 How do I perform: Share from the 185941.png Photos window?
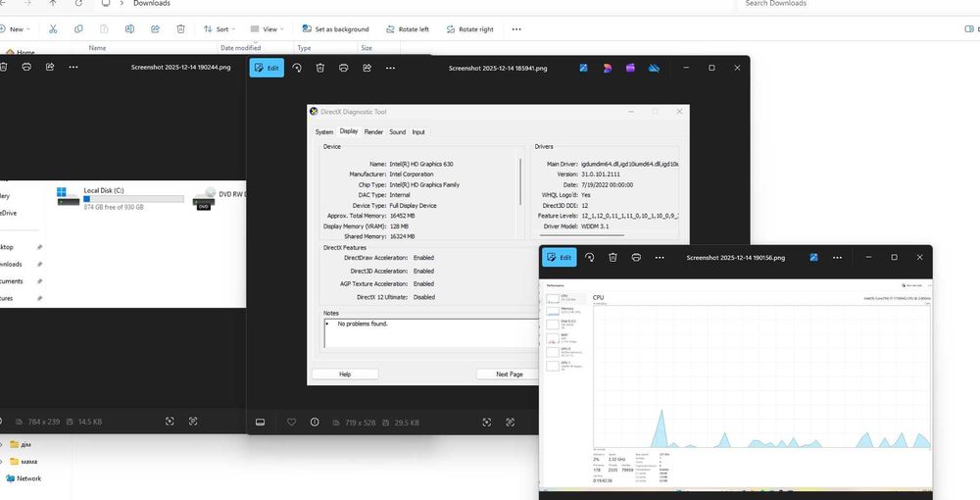(367, 68)
